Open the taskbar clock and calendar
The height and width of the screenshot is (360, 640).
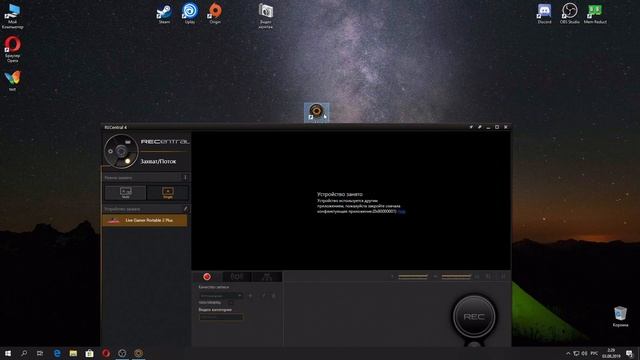(x=611, y=353)
